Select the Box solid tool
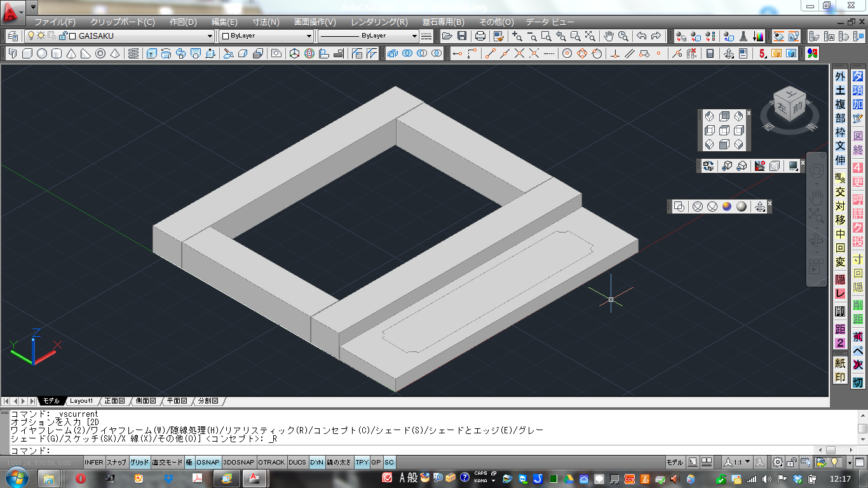The width and height of the screenshot is (868, 488). click(27, 53)
